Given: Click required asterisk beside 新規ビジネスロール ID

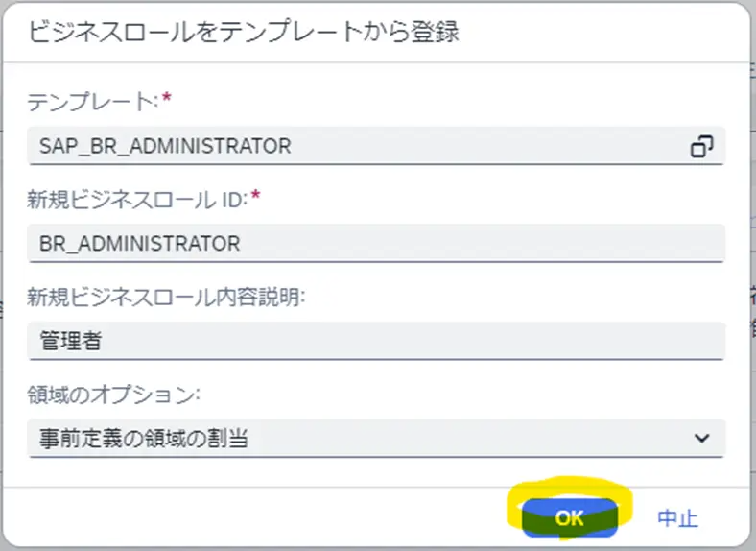Looking at the screenshot, I should click(x=255, y=196).
